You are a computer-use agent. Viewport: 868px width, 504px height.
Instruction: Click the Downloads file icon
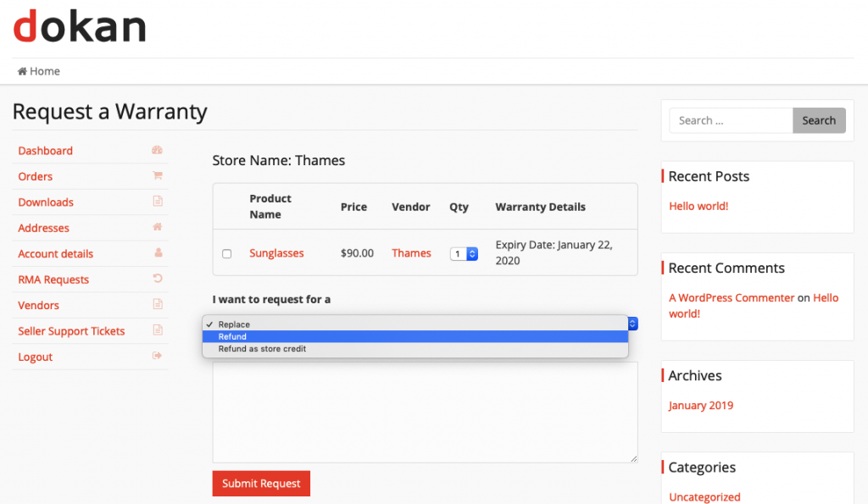[158, 201]
